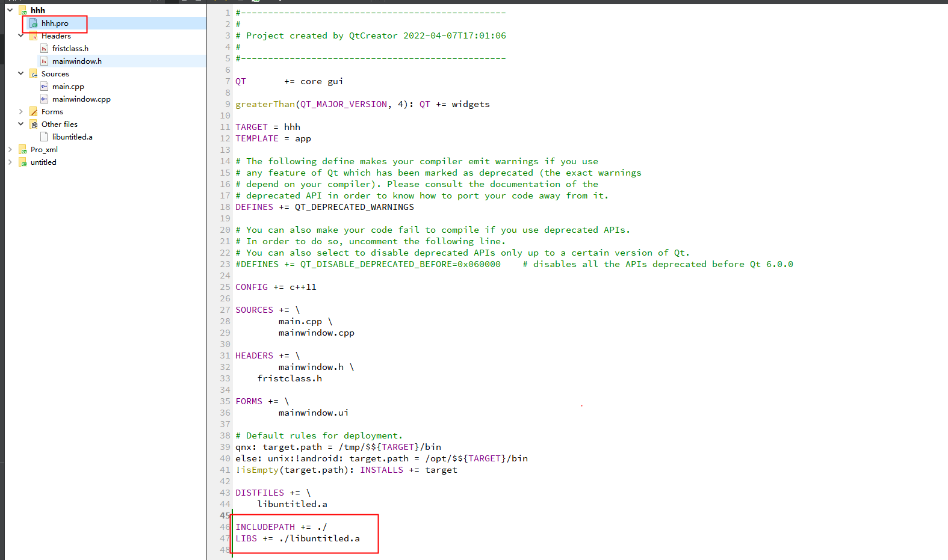Expand the Forms folder

20,112
